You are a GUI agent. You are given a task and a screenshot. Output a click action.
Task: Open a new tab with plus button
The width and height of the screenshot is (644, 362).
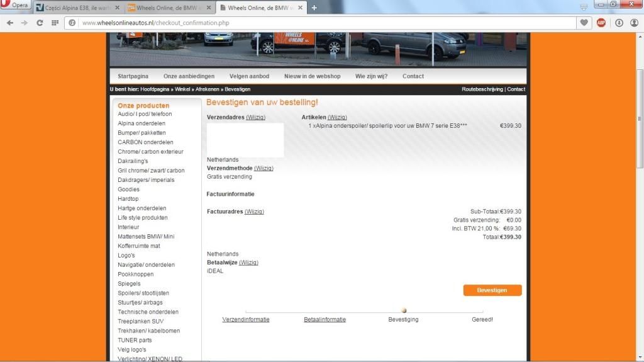pos(314,8)
